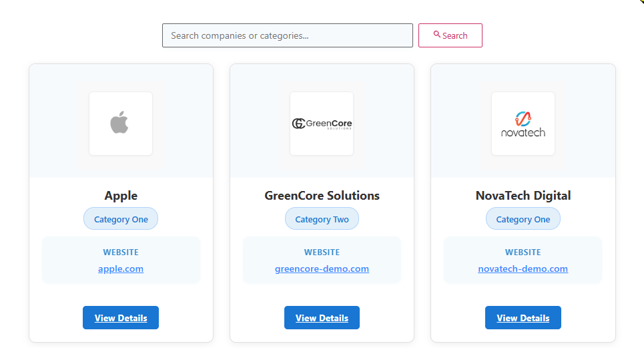Click the Apple logo thumbnail

coord(120,124)
